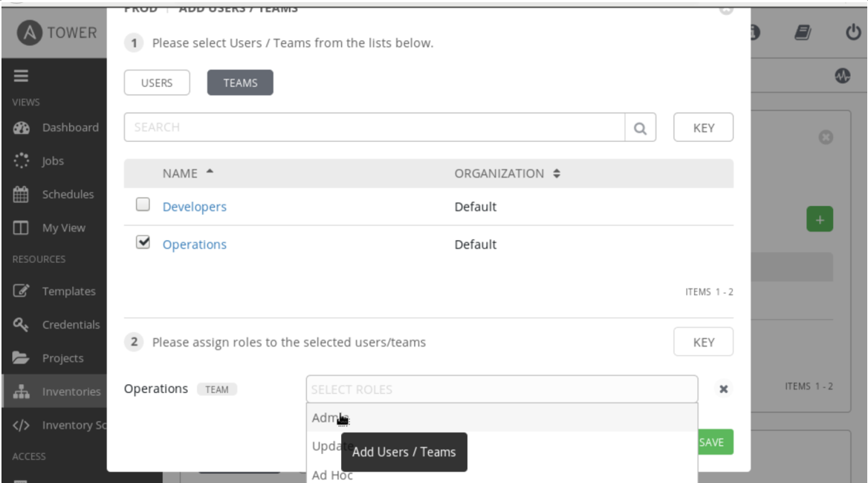Click the TEAM badge next to Operations
This screenshot has height=483, width=868.
[x=217, y=389]
